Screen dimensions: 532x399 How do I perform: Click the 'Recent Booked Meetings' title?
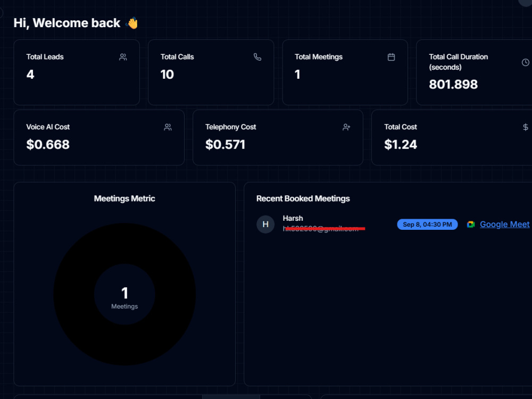[x=303, y=198]
